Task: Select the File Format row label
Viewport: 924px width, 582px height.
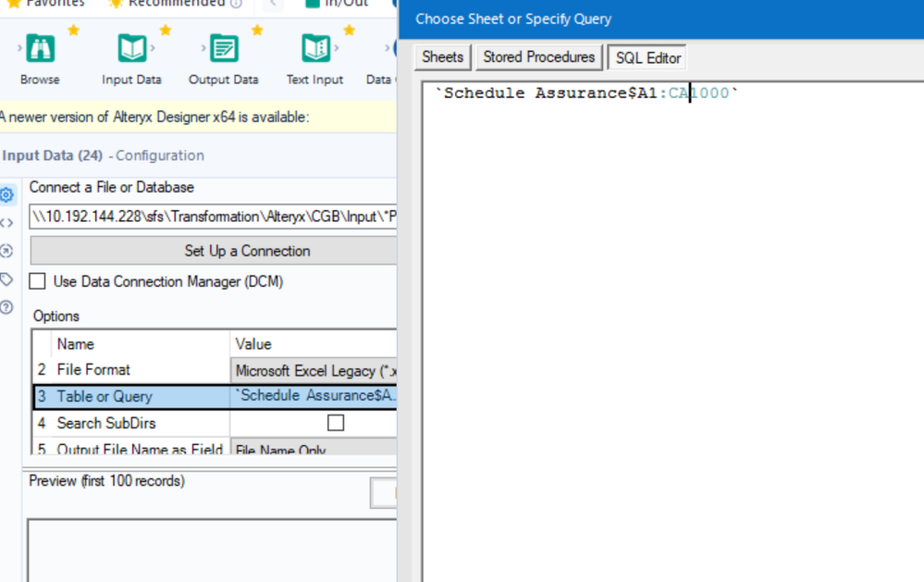Action: [93, 370]
